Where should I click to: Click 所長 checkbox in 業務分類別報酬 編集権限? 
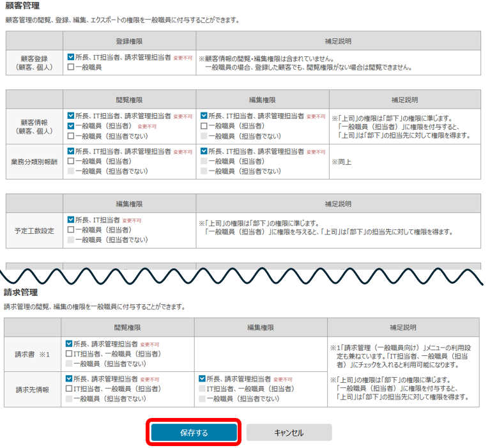(204, 151)
